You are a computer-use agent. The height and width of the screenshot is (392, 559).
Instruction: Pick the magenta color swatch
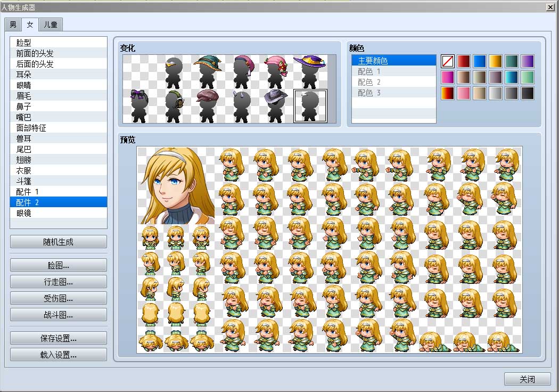(447, 77)
